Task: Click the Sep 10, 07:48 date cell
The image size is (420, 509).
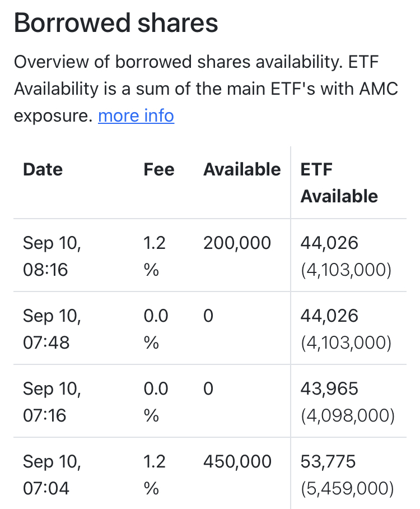Action: point(52,329)
